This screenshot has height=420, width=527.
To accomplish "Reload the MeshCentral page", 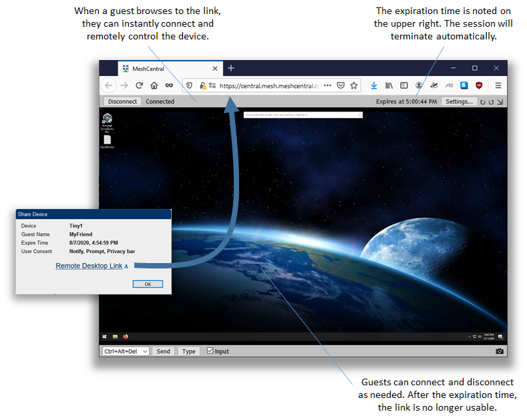I will pyautogui.click(x=139, y=85).
